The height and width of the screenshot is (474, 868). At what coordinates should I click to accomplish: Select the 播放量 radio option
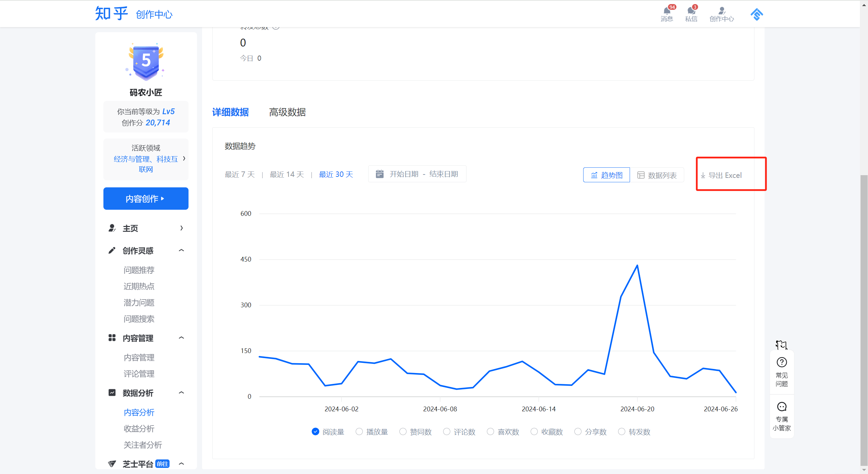tap(359, 432)
